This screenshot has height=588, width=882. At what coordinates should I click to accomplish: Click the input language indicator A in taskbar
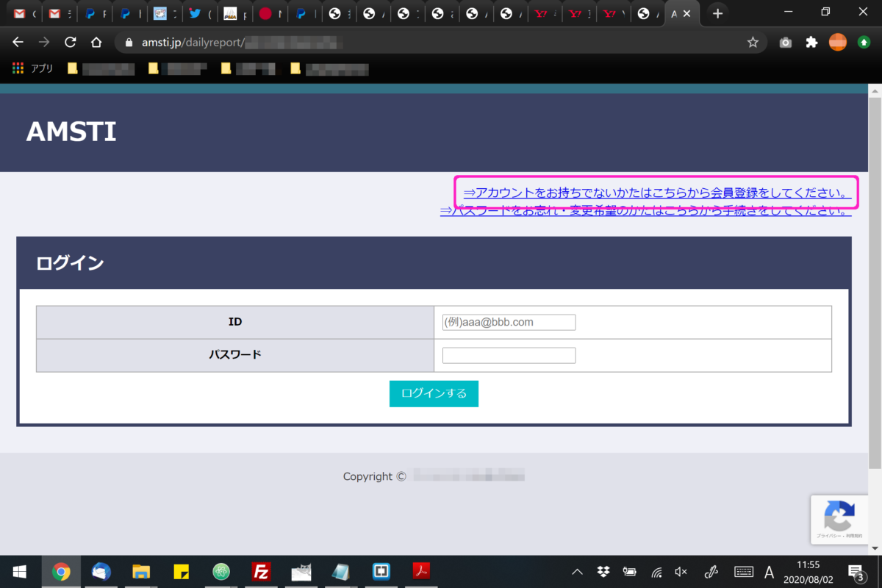(769, 572)
